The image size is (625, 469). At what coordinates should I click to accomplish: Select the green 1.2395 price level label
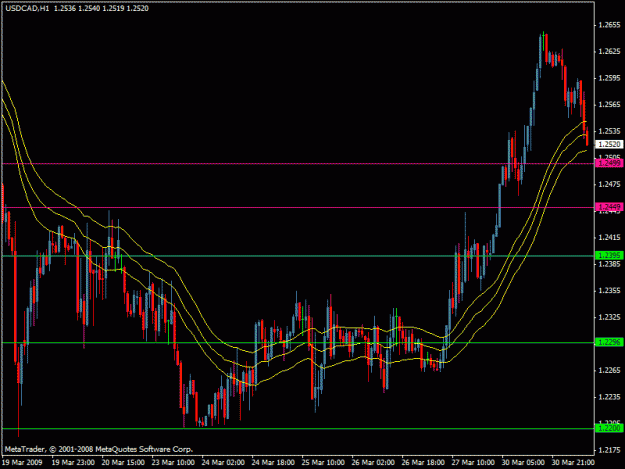point(609,255)
